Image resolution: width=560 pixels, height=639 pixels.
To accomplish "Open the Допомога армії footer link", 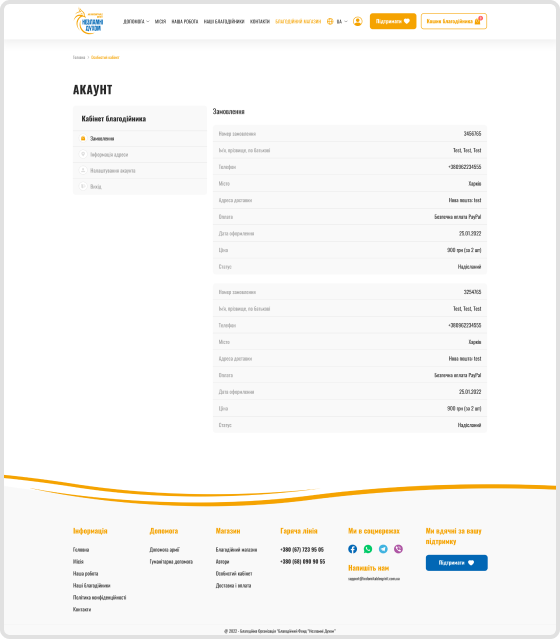I will click(164, 550).
